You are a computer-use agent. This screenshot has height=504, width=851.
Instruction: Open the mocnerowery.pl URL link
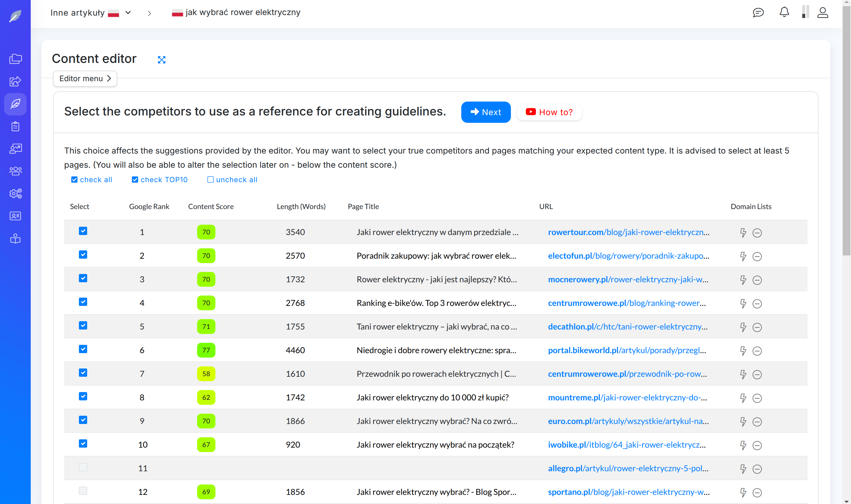coord(628,279)
